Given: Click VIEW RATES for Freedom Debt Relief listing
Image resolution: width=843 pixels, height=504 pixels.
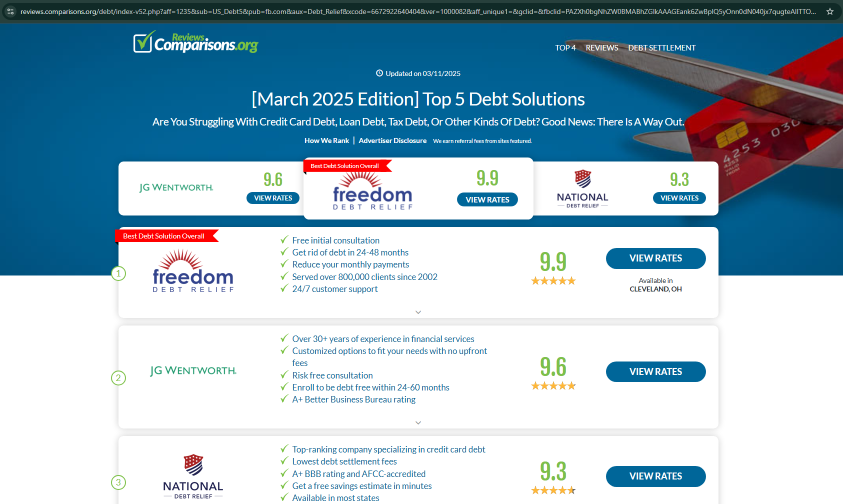Looking at the screenshot, I should pos(656,258).
